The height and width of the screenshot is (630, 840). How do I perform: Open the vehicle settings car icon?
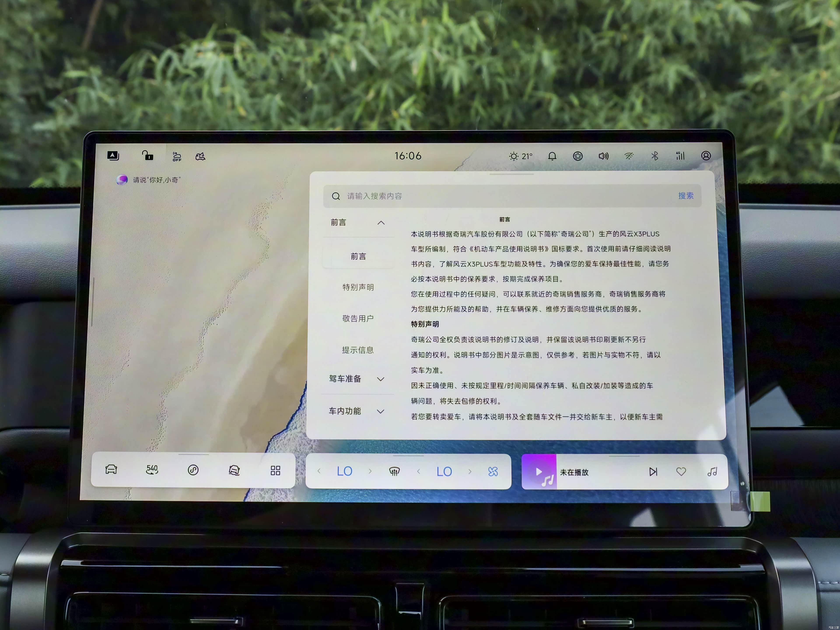click(111, 470)
